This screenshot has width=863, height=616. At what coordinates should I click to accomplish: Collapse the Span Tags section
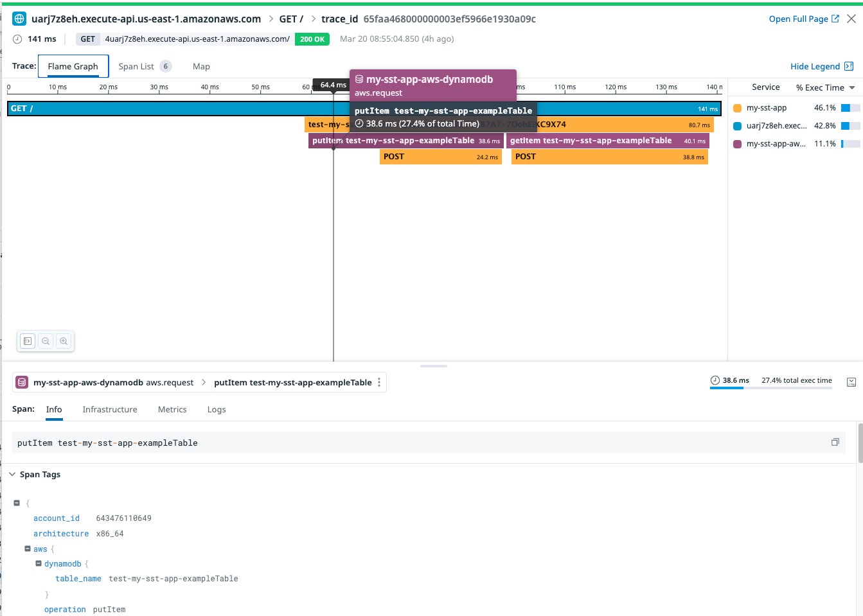pos(12,474)
